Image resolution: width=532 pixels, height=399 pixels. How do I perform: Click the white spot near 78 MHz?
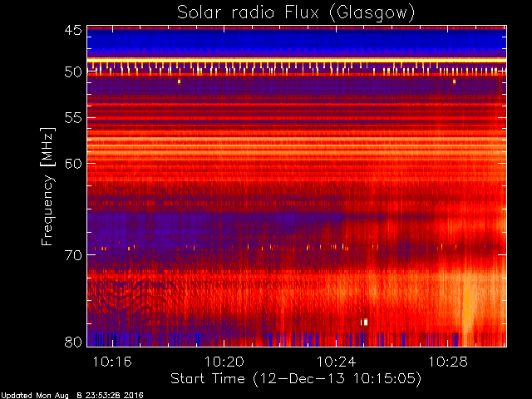point(365,322)
